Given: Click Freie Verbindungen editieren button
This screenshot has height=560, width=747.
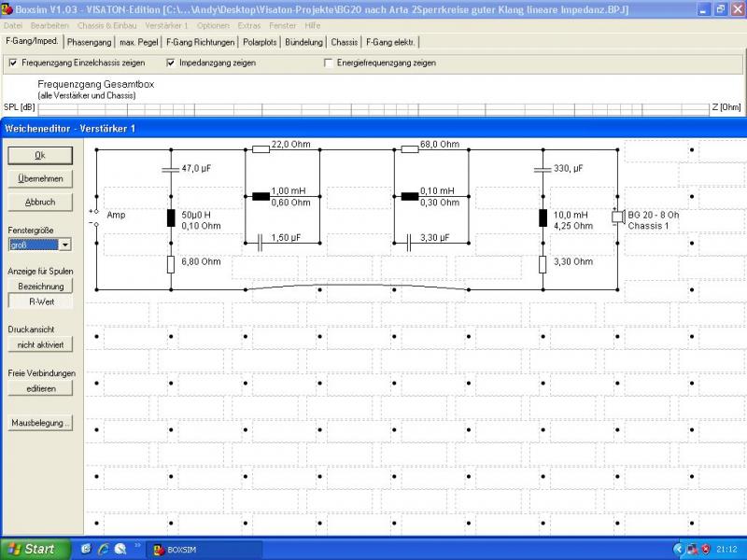Looking at the screenshot, I should point(40,388).
